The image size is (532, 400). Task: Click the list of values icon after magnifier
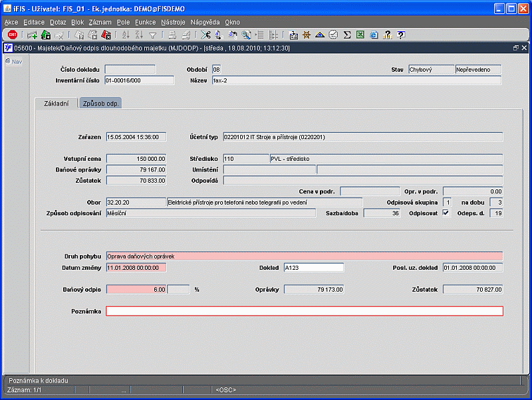point(260,35)
